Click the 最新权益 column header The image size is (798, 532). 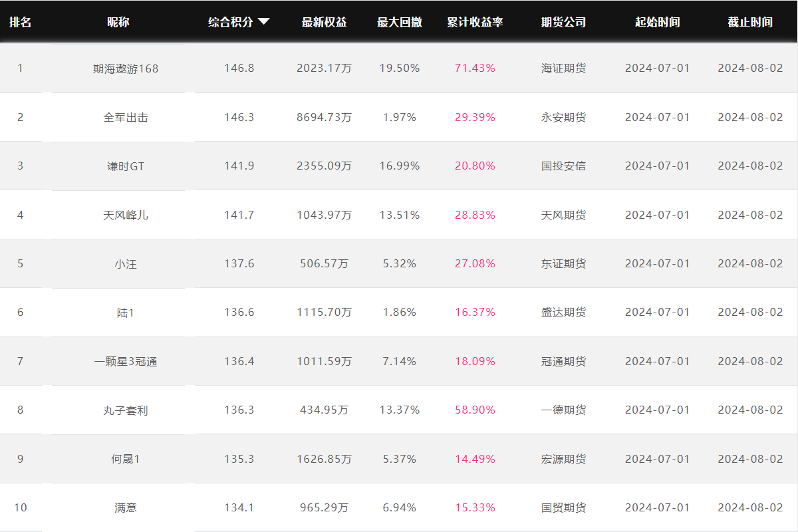click(x=324, y=22)
